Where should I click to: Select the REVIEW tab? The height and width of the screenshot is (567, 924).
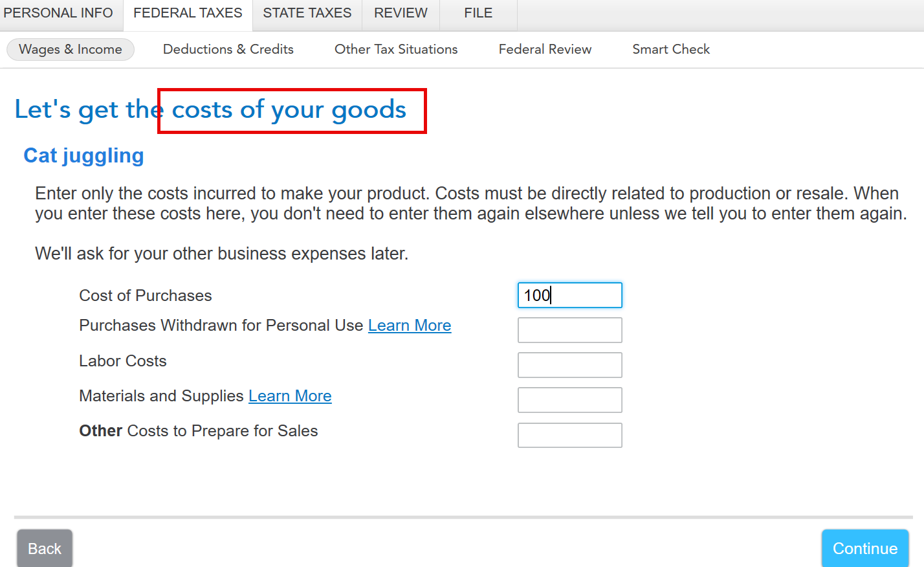pyautogui.click(x=401, y=13)
